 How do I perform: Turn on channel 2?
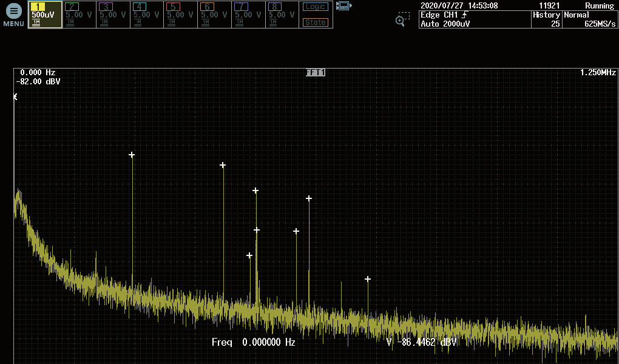(79, 15)
